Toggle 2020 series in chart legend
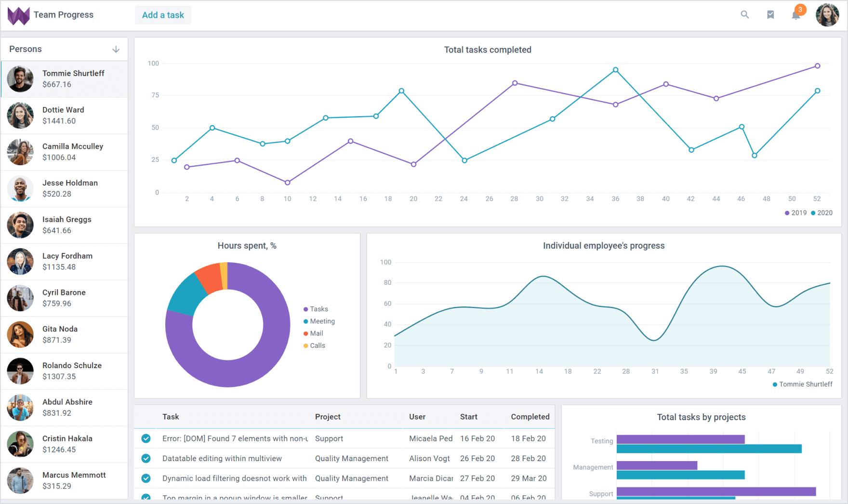This screenshot has width=848, height=504. (x=821, y=213)
